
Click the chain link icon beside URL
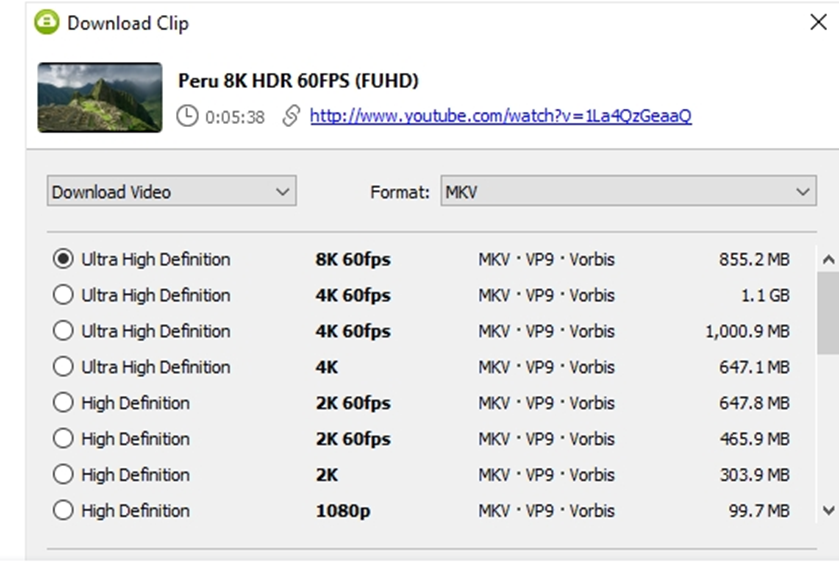coord(291,116)
